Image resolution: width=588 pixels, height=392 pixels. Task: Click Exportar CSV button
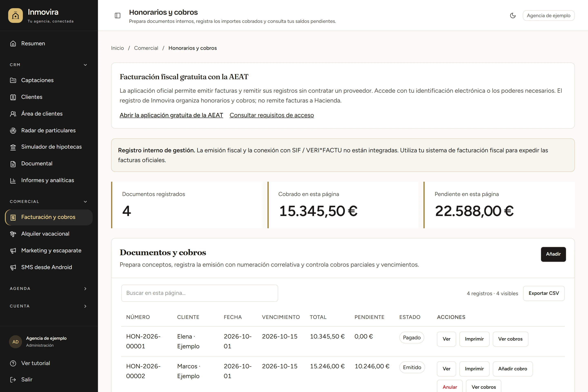543,293
